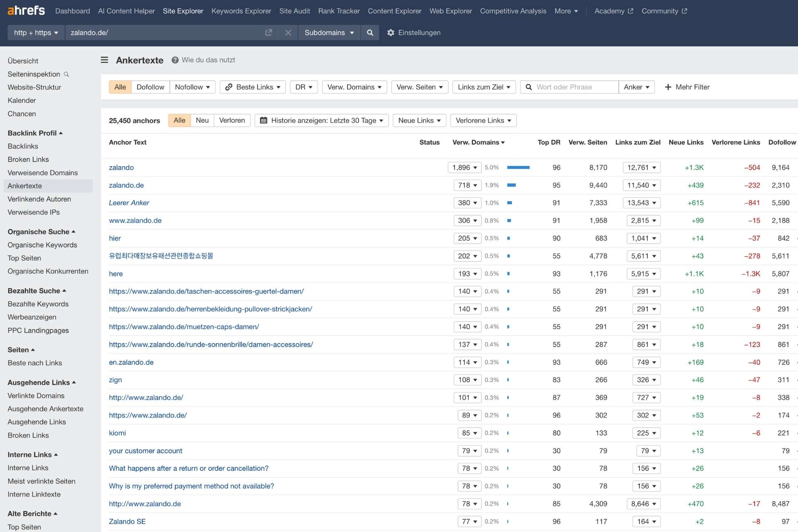Expand 1,896 domains for zalando anchor
Image resolution: width=798 pixels, height=532 pixels.
coord(465,167)
